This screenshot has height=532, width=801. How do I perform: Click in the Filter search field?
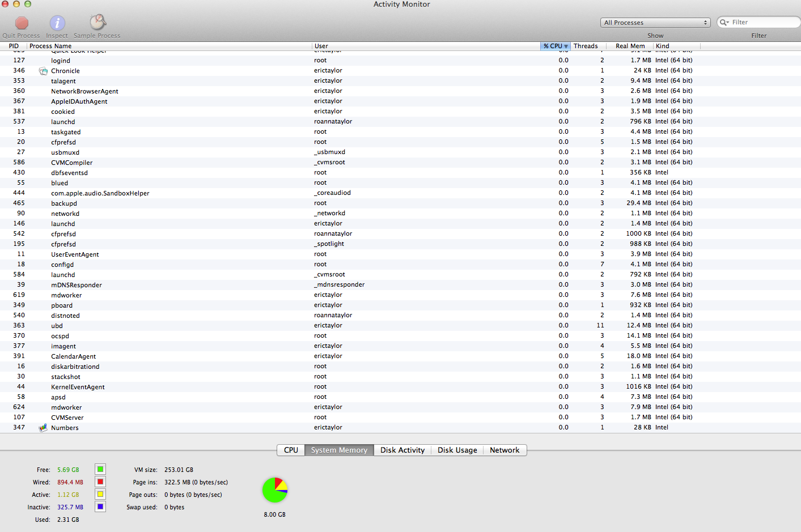pyautogui.click(x=758, y=22)
